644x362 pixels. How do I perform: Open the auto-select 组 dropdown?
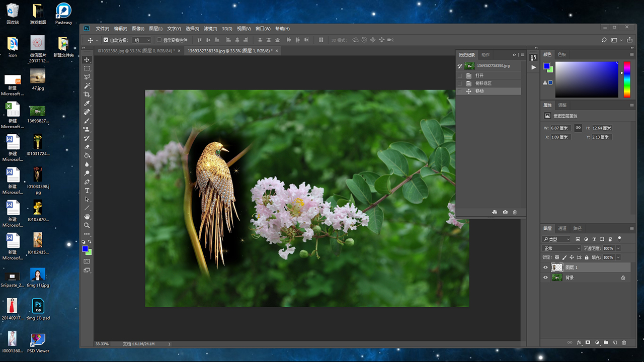click(x=142, y=40)
